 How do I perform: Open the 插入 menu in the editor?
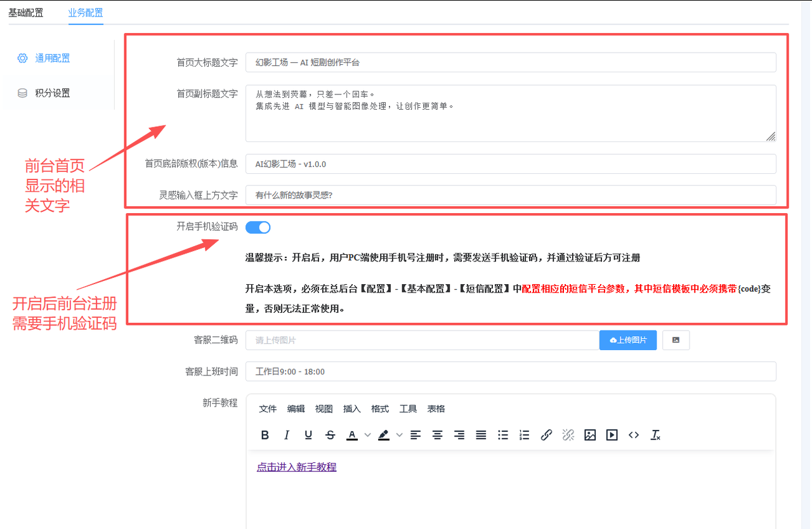tap(351, 409)
